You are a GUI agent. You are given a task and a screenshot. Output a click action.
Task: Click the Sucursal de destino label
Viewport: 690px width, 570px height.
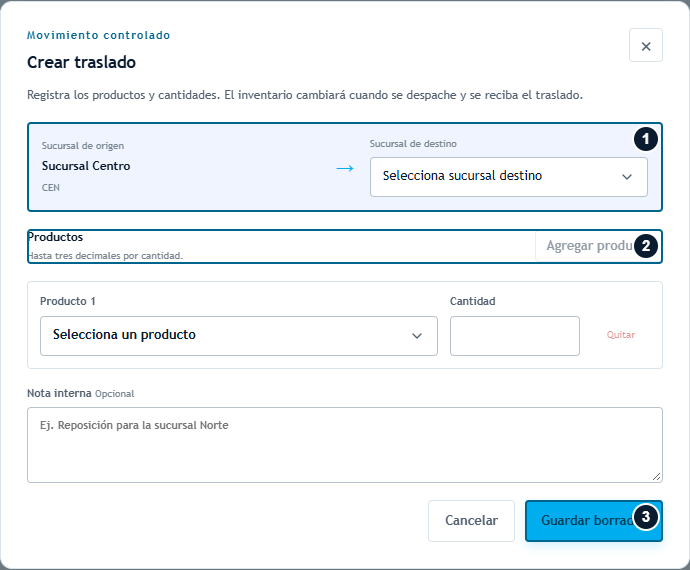(413, 143)
